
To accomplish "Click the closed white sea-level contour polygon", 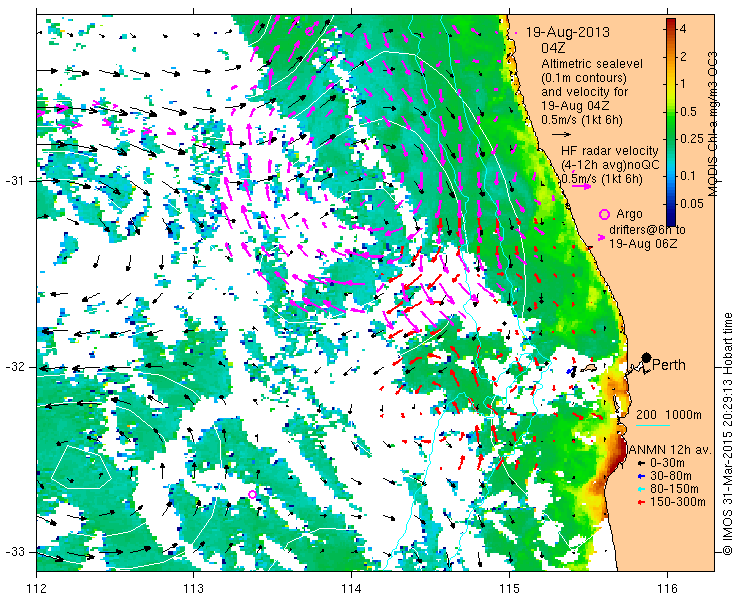I will coord(80,467).
